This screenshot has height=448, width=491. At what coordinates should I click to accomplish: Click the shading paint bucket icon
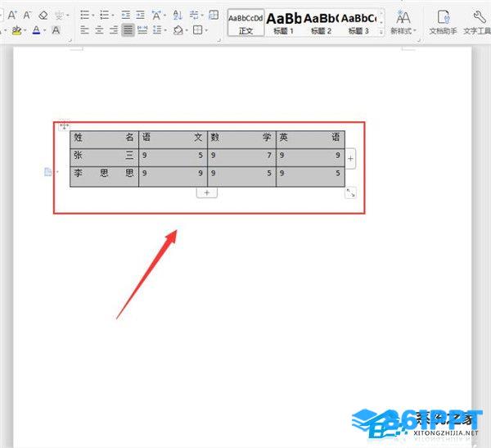tap(178, 30)
